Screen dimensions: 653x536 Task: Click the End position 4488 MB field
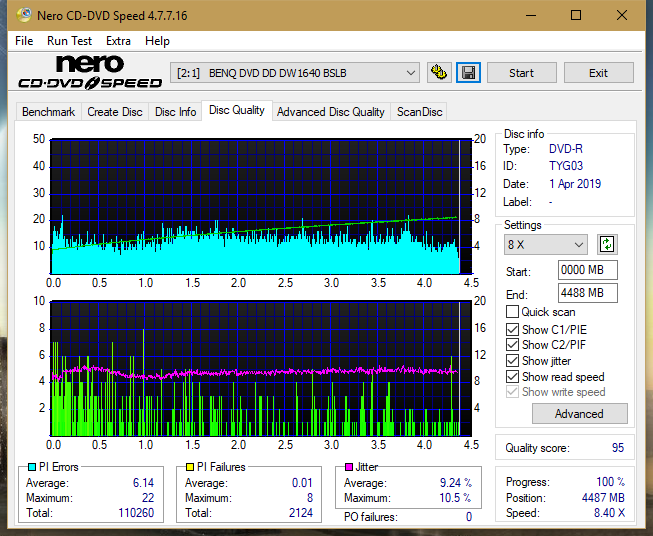coord(587,293)
